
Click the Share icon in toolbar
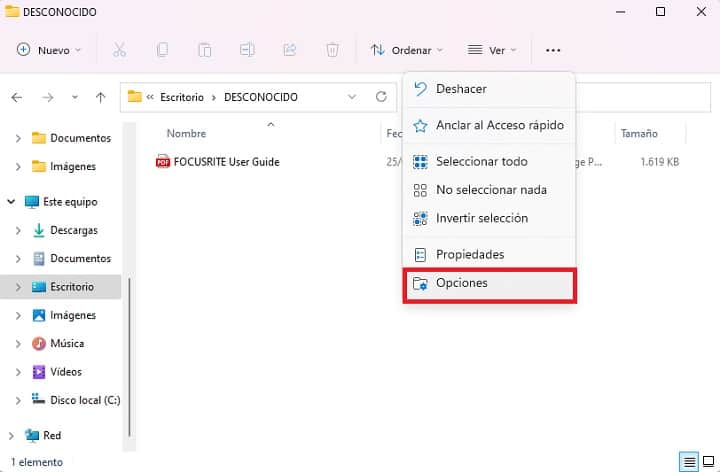pyautogui.click(x=290, y=50)
